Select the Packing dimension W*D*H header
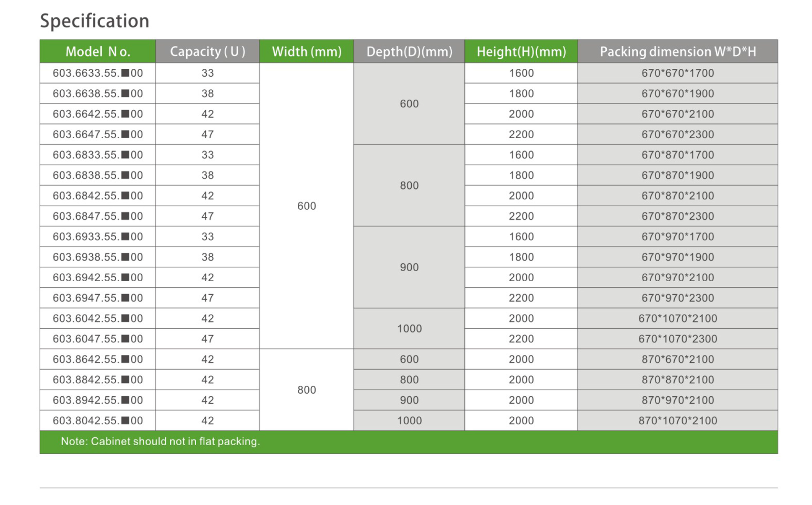 tap(678, 52)
